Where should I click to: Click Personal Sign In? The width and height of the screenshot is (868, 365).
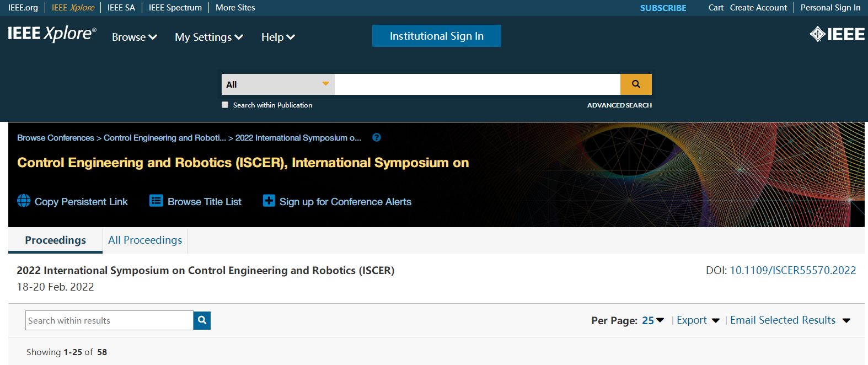point(831,8)
